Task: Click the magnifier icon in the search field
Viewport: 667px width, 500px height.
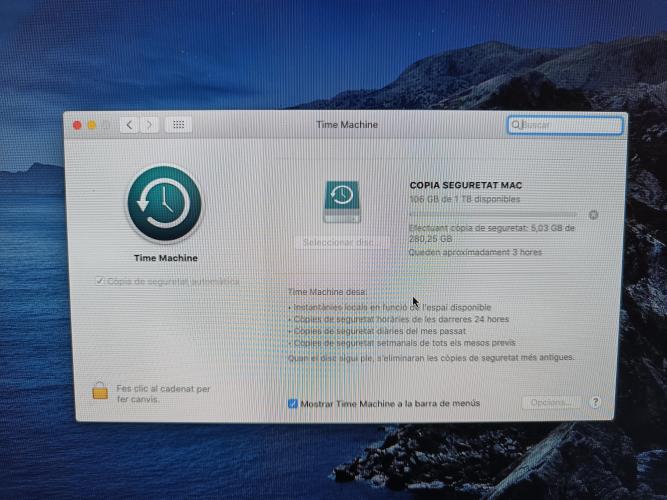Action: point(516,125)
